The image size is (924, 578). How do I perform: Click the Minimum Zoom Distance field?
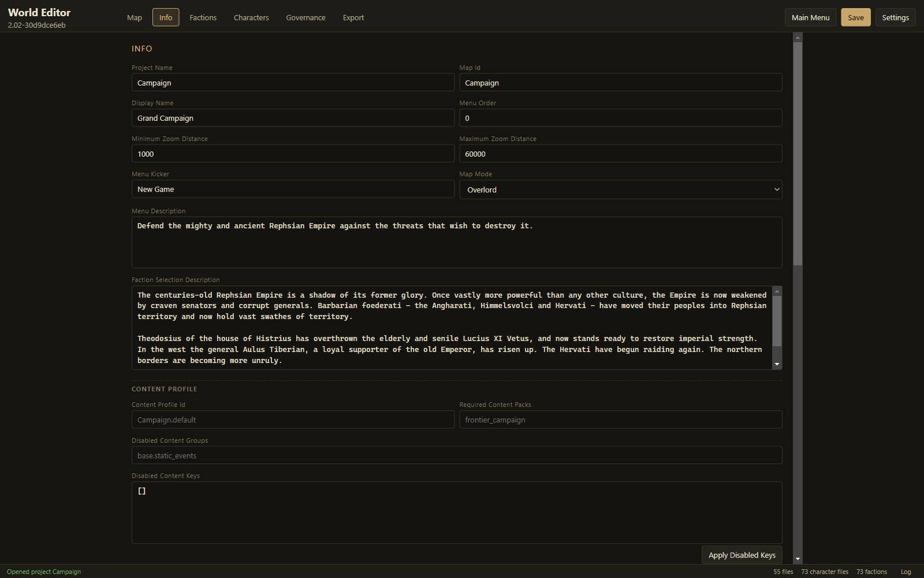pos(293,154)
